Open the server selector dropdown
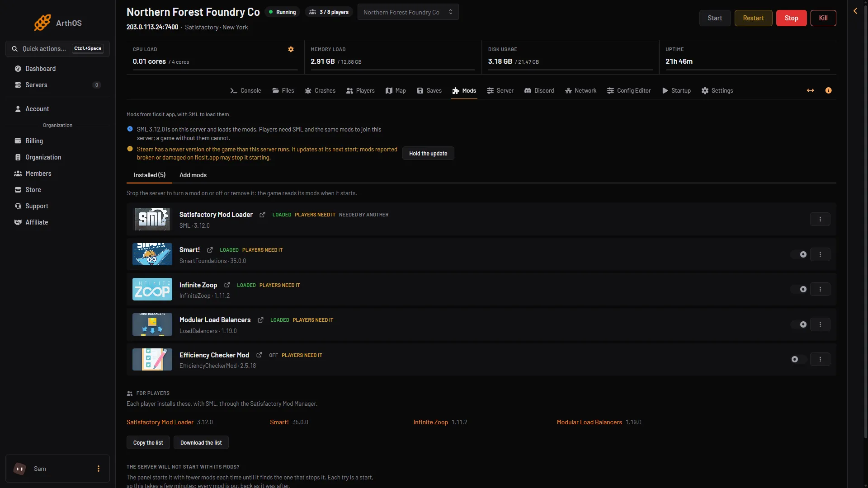Screen dimensions: 868x488 (x=408, y=12)
